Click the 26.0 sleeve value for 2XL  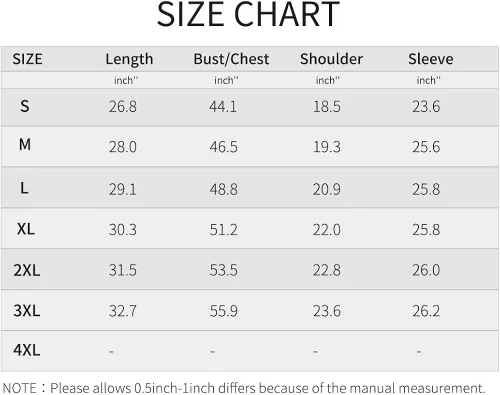(426, 270)
